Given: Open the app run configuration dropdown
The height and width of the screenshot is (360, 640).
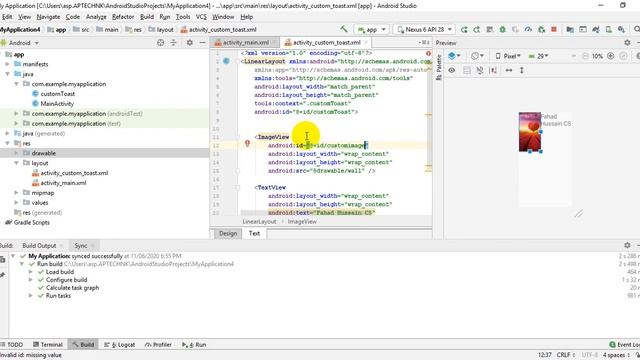Looking at the screenshot, I should (371, 29).
